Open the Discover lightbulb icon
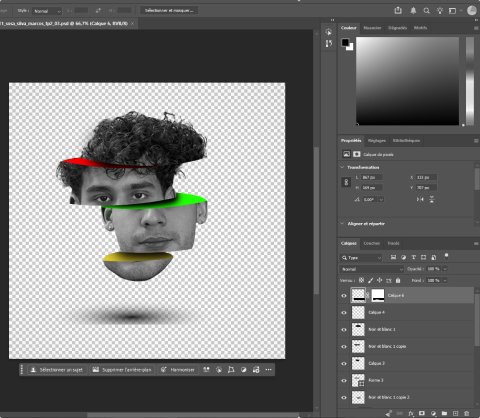 (x=440, y=11)
